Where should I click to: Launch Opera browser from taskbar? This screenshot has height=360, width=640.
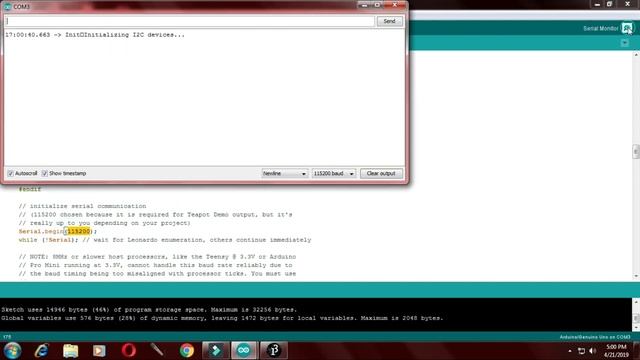[x=129, y=351]
